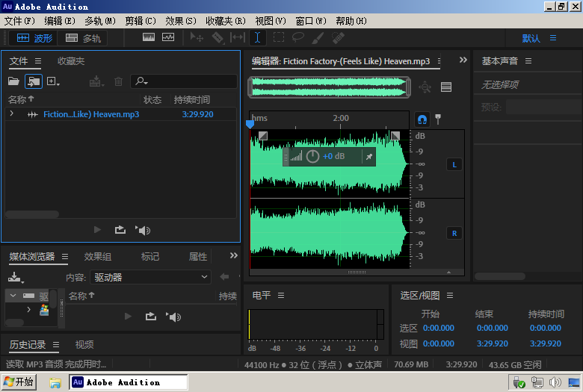Viewport: 583px width, 392px height.
Task: Switch to 标记 tab
Action: [x=150, y=256]
